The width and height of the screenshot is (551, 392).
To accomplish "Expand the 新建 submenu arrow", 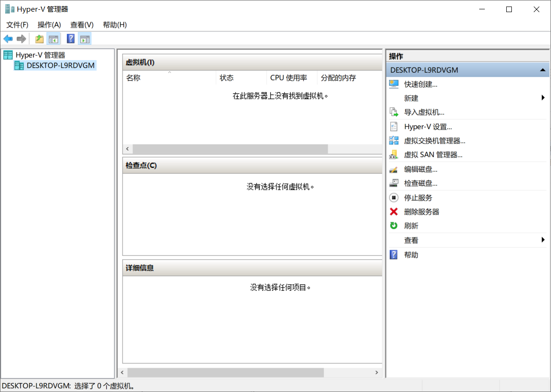I will coord(543,97).
